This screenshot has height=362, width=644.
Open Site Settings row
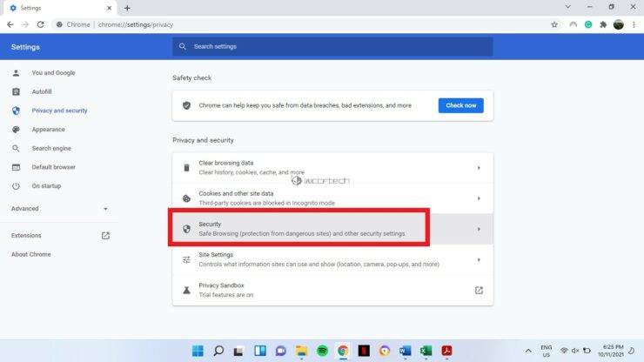[x=332, y=259]
